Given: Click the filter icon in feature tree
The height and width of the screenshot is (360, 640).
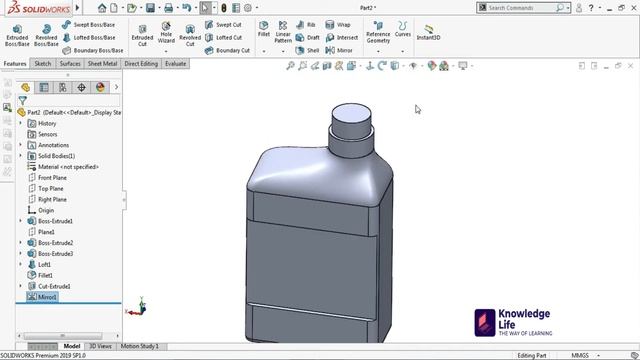Looking at the screenshot, I should [23, 100].
